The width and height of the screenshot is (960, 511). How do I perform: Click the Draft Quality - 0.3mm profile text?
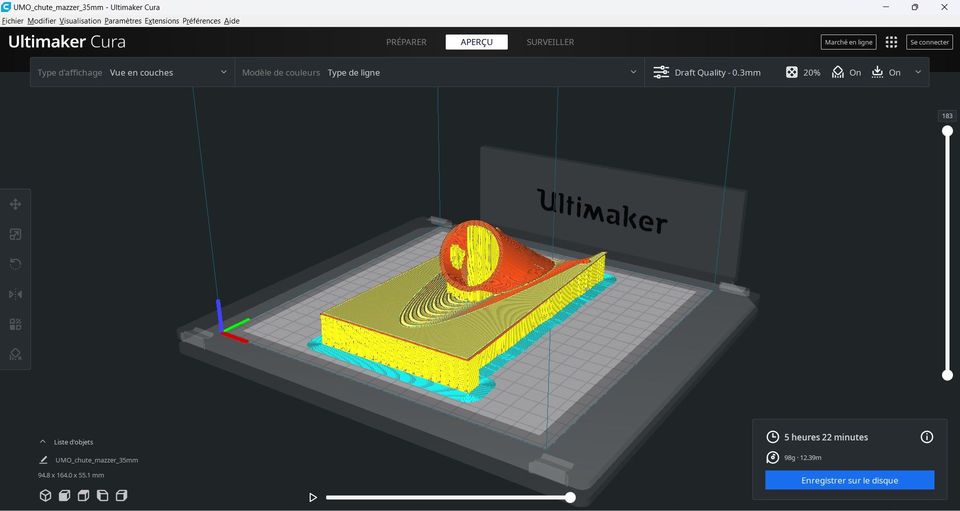[718, 72]
